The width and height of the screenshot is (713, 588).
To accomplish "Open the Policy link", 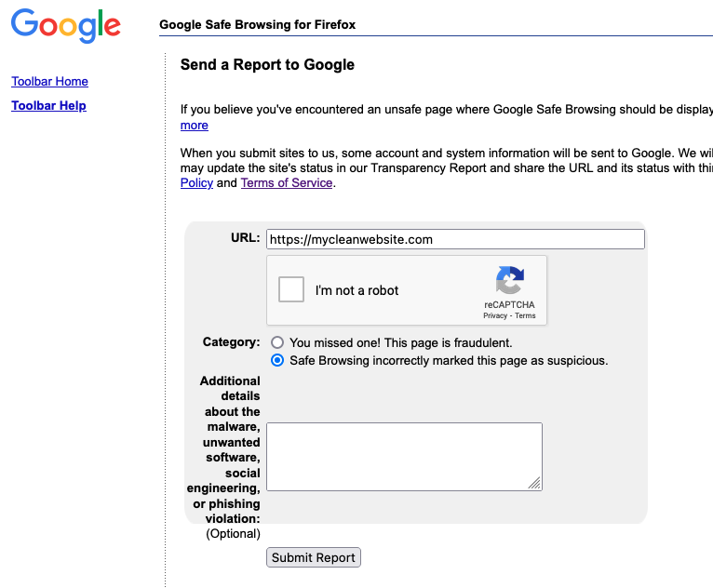I will pos(196,183).
